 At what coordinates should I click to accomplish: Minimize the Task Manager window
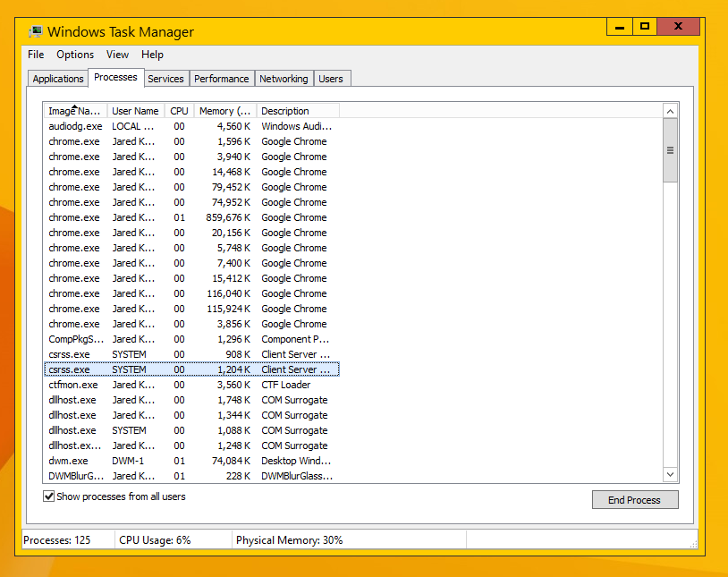coord(620,27)
